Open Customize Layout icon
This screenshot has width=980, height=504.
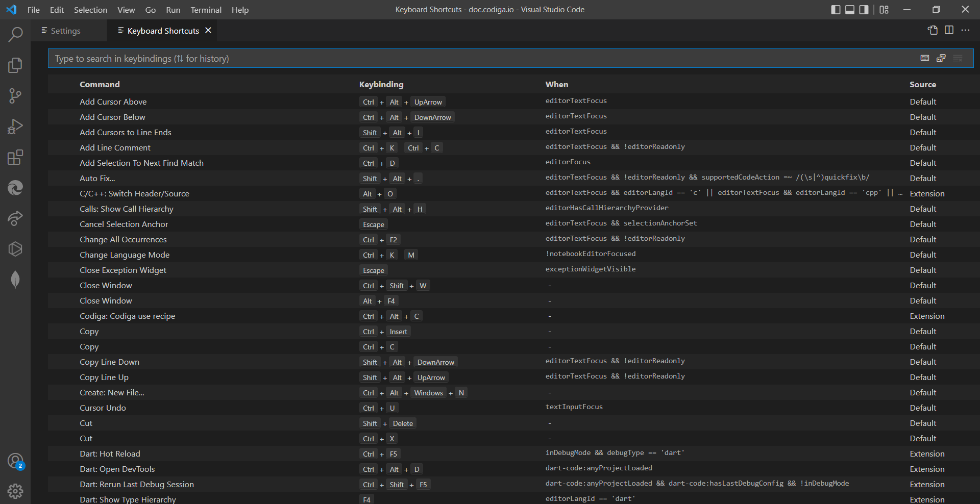(x=884, y=10)
